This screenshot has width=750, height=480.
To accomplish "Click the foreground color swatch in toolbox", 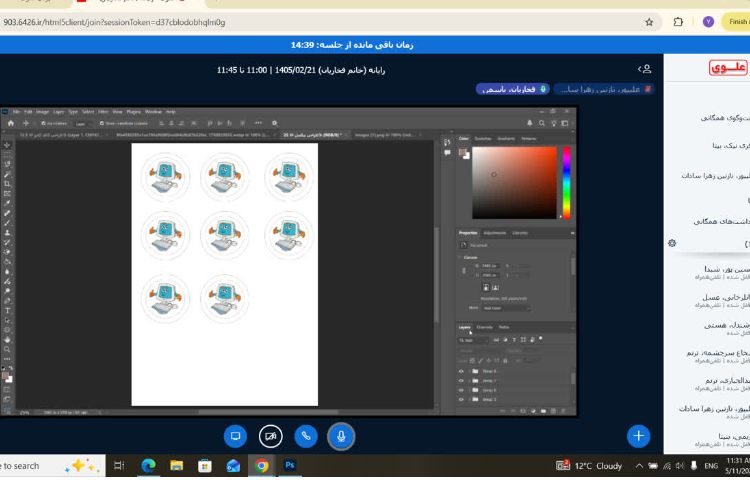I will pos(5,375).
